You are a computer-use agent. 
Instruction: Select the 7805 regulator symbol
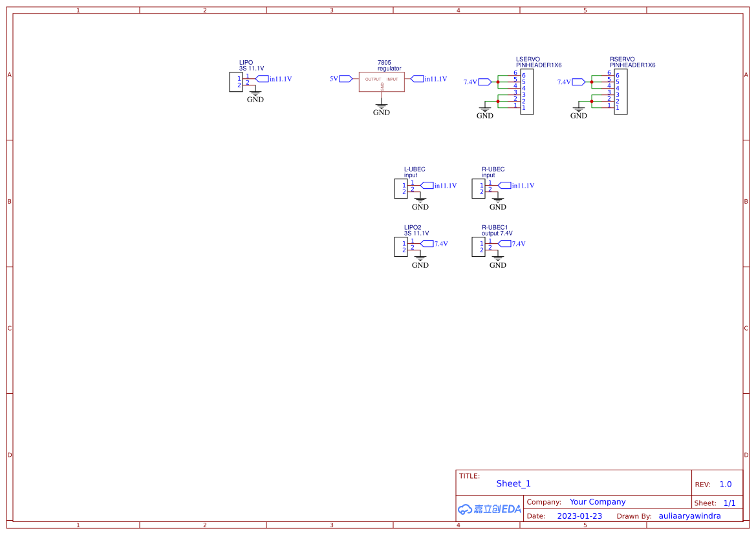(381, 82)
